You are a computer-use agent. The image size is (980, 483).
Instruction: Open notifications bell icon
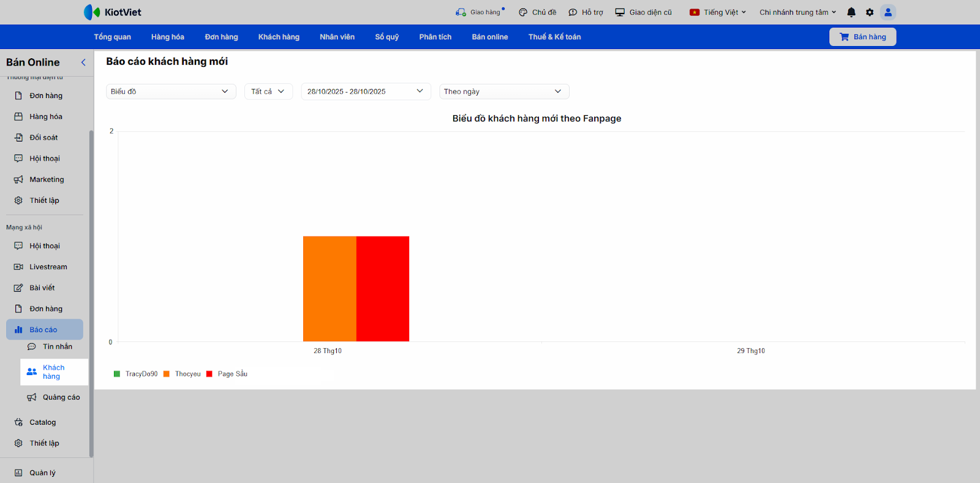pyautogui.click(x=851, y=12)
